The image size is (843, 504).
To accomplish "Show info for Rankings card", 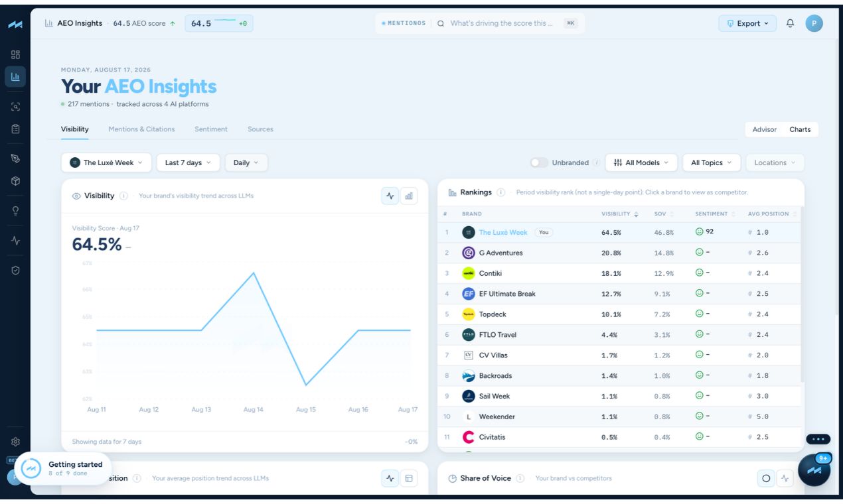I will coord(501,192).
